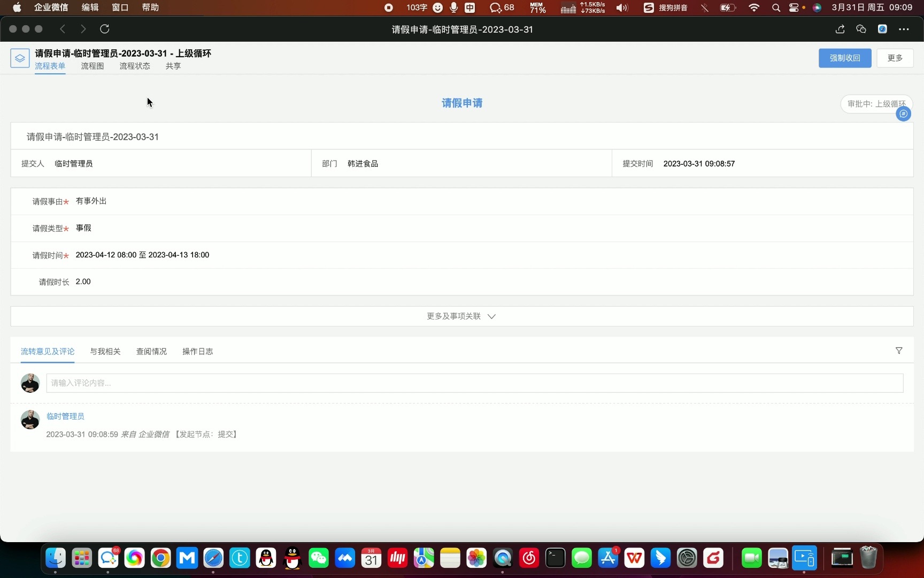Open the 更多 dropdown button
Viewport: 924px width, 578px height.
pyautogui.click(x=895, y=58)
